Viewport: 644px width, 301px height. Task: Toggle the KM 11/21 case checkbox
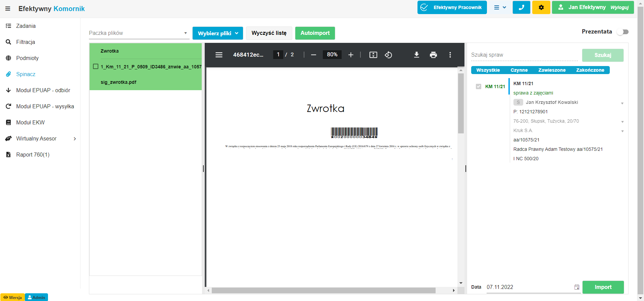[479, 86]
